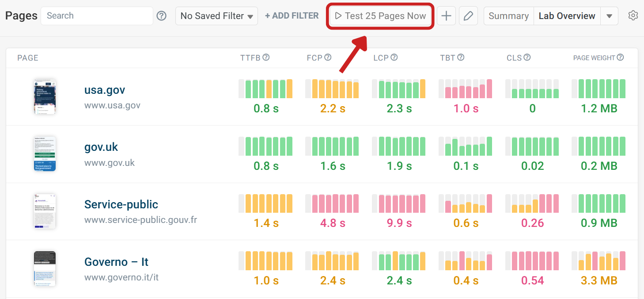The image size is (644, 299).
Task: Click usa.gov FCP value 2.2 s
Action: tap(333, 108)
